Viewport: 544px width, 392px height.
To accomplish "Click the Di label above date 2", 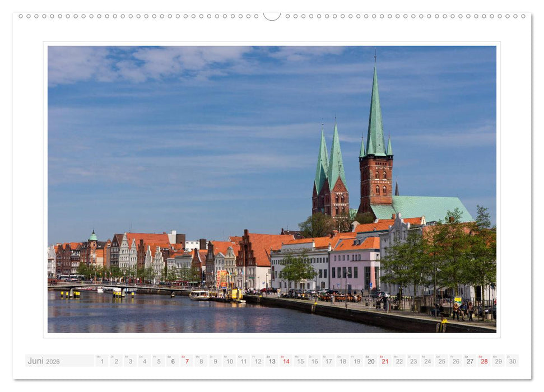I will 114,357.
